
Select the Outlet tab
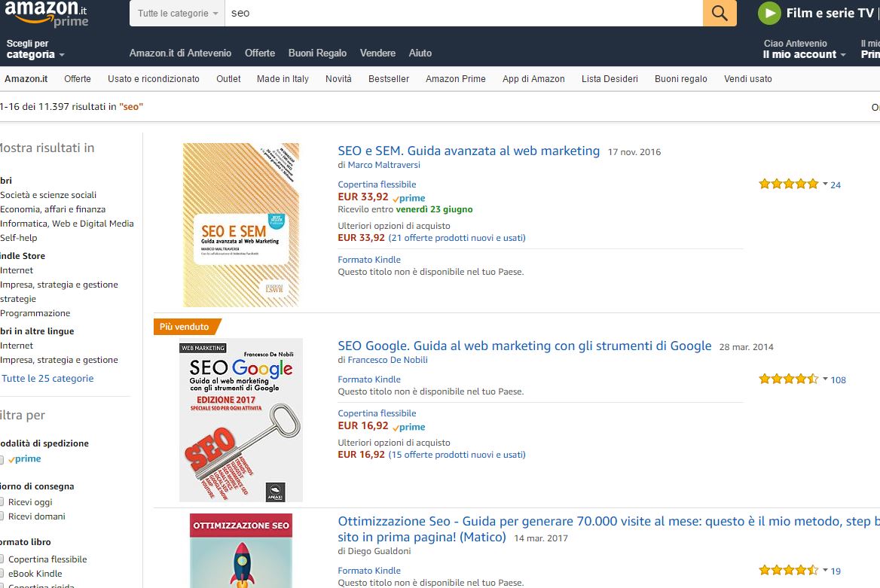click(x=228, y=79)
